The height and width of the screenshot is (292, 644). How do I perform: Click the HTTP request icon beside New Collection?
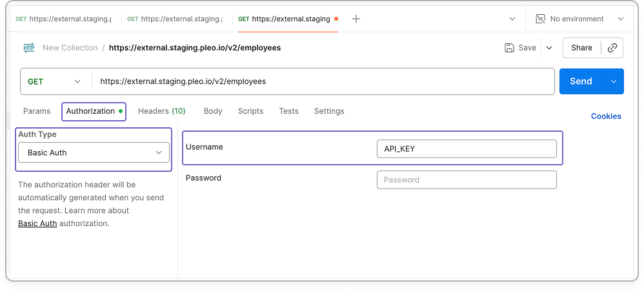[x=29, y=48]
